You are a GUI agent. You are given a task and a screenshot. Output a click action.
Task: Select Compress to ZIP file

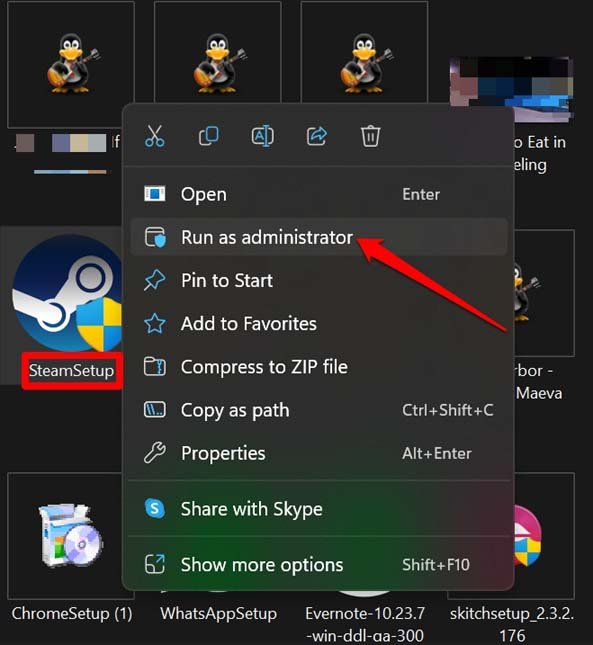click(319, 367)
